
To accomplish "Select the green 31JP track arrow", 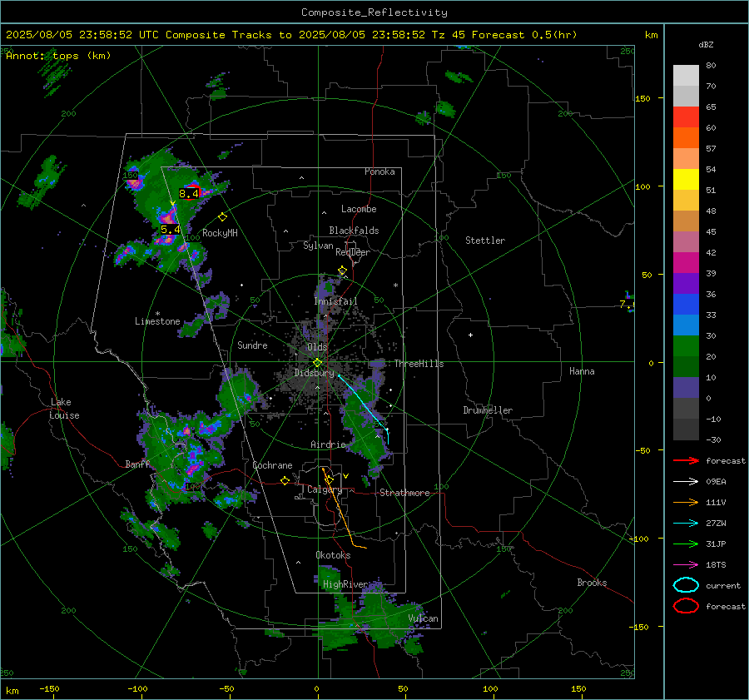I will pyautogui.click(x=686, y=544).
